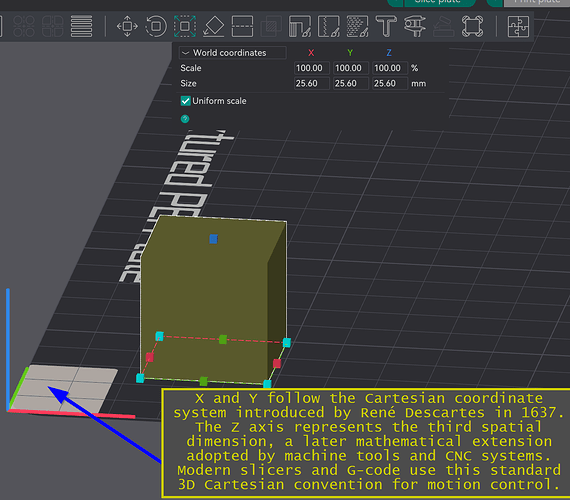This screenshot has width=570, height=500.
Task: Select the Color painting tool
Action: (357, 26)
